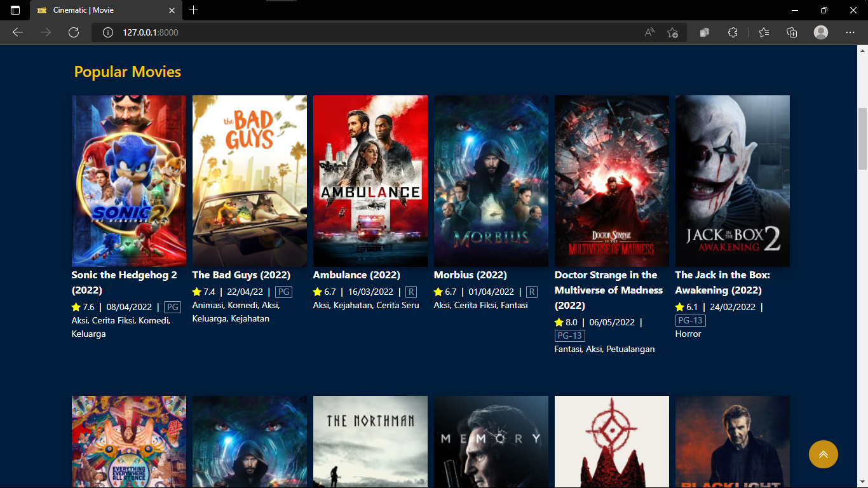Open the user profile avatar icon
This screenshot has width=868, height=488.
821,32
